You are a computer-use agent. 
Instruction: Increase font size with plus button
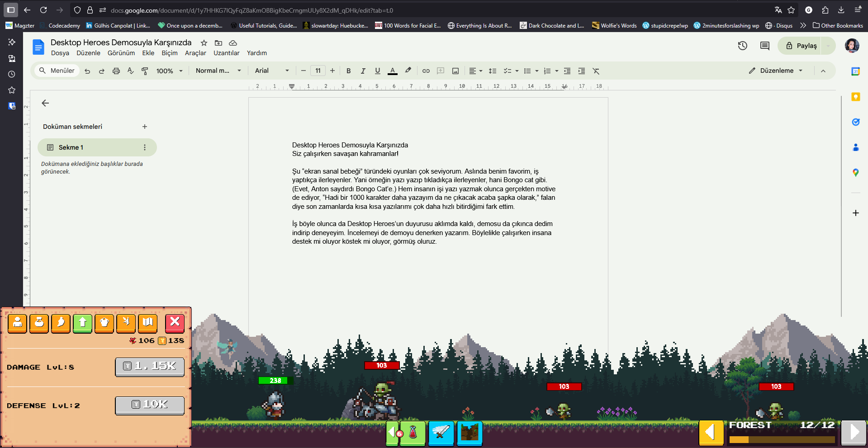click(332, 71)
